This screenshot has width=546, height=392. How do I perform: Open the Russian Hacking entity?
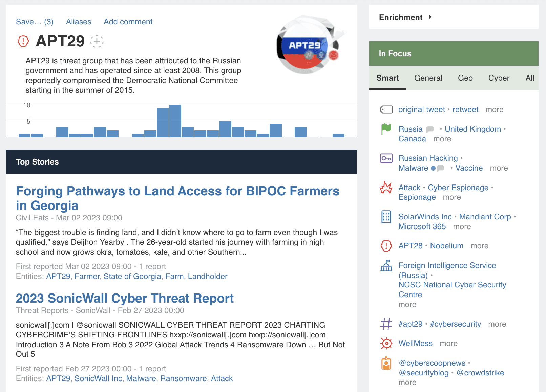point(428,158)
